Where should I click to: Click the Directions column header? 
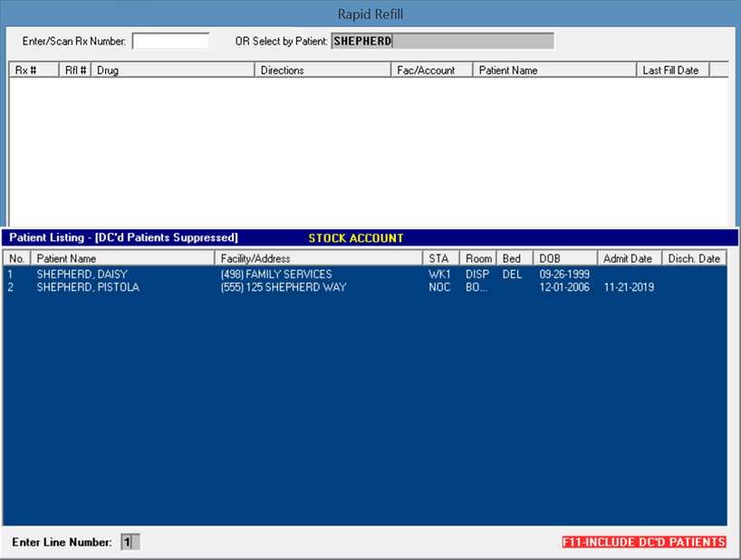tap(322, 70)
